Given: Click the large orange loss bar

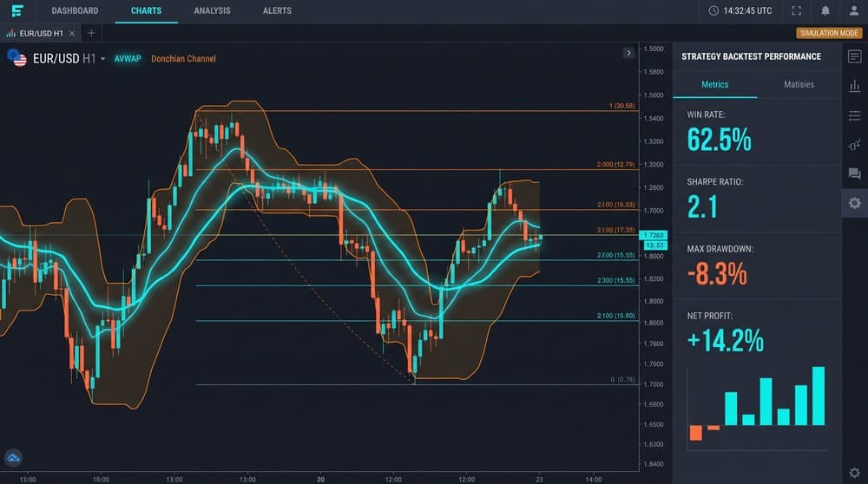Looking at the screenshot, I should 696,433.
